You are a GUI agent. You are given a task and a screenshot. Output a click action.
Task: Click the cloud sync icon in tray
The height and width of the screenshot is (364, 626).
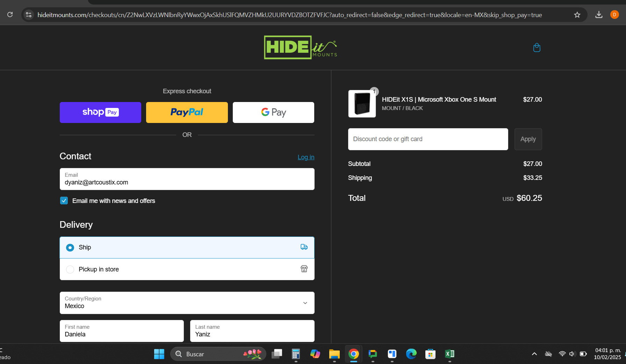tap(548, 354)
